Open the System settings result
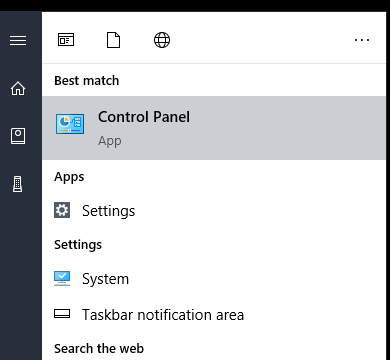The width and height of the screenshot is (390, 360). [214, 279]
